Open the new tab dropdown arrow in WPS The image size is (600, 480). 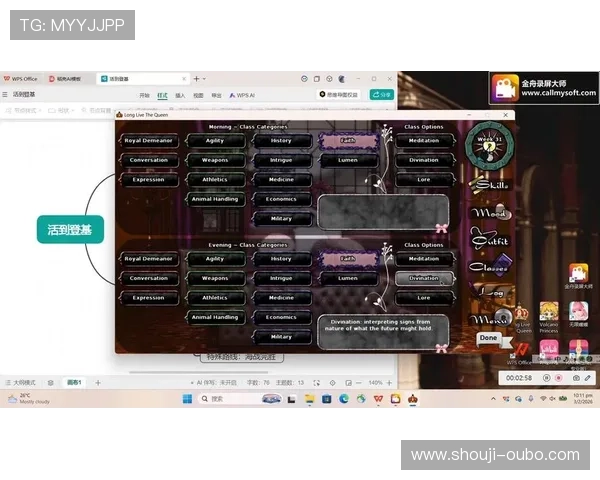point(203,78)
